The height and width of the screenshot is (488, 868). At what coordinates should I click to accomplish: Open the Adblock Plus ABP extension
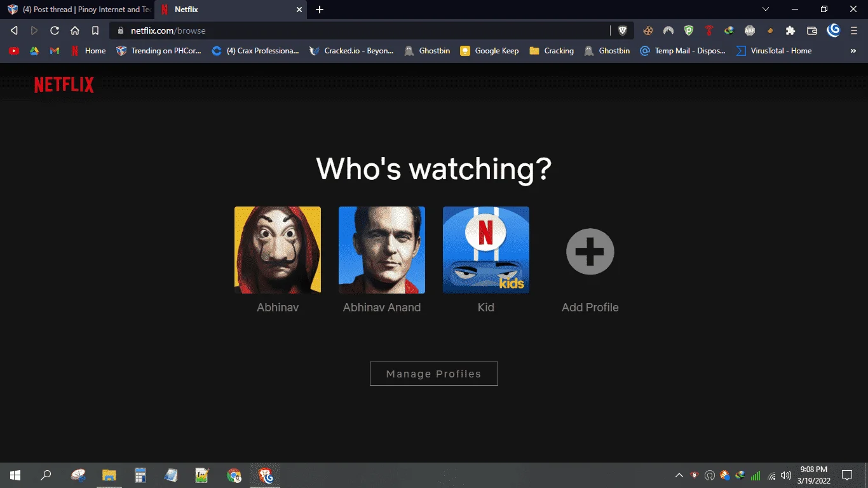coord(750,30)
